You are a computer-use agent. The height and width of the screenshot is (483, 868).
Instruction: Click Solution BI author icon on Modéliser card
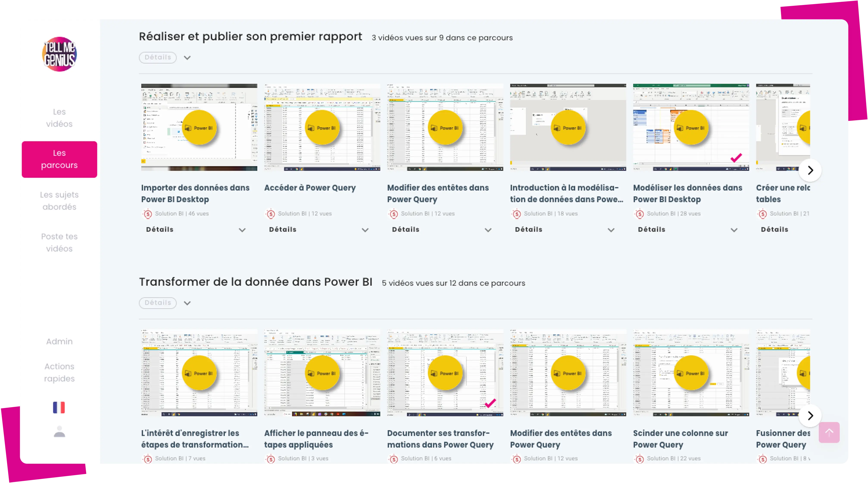click(x=640, y=214)
